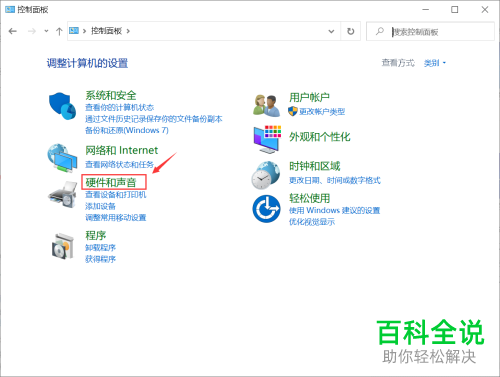500x377 pixels.
Task: Click the up arrow navigation button
Action: tap(59, 31)
